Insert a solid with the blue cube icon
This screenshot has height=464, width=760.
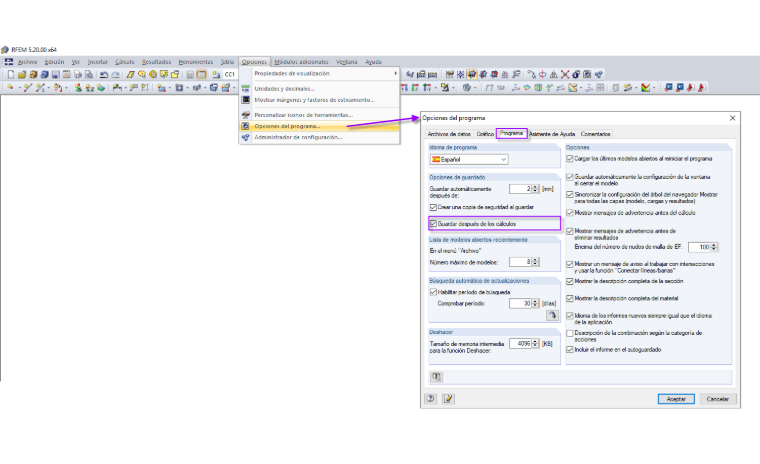(213, 87)
